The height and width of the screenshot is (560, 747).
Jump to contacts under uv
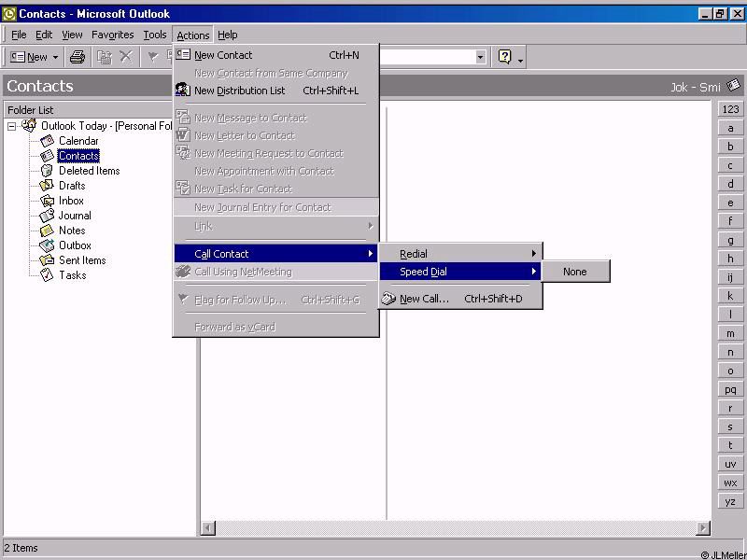(730, 464)
